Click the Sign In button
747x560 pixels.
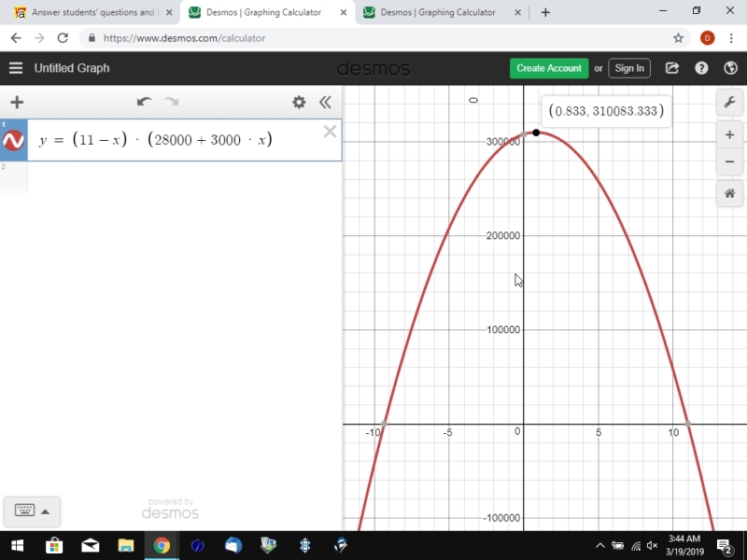pyautogui.click(x=629, y=68)
